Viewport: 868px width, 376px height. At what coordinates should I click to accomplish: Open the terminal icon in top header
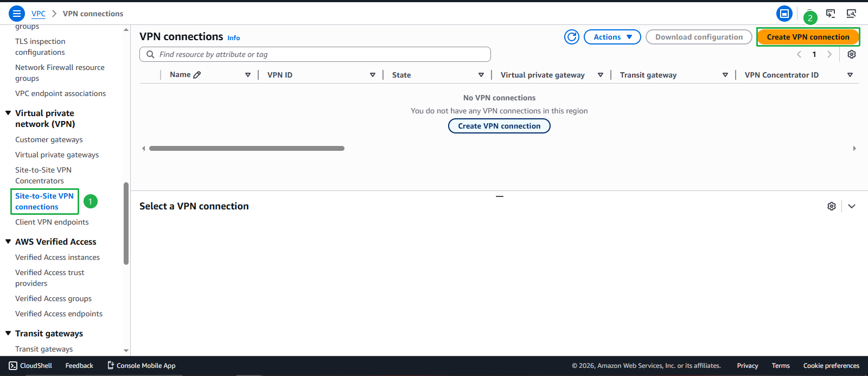[x=831, y=14]
